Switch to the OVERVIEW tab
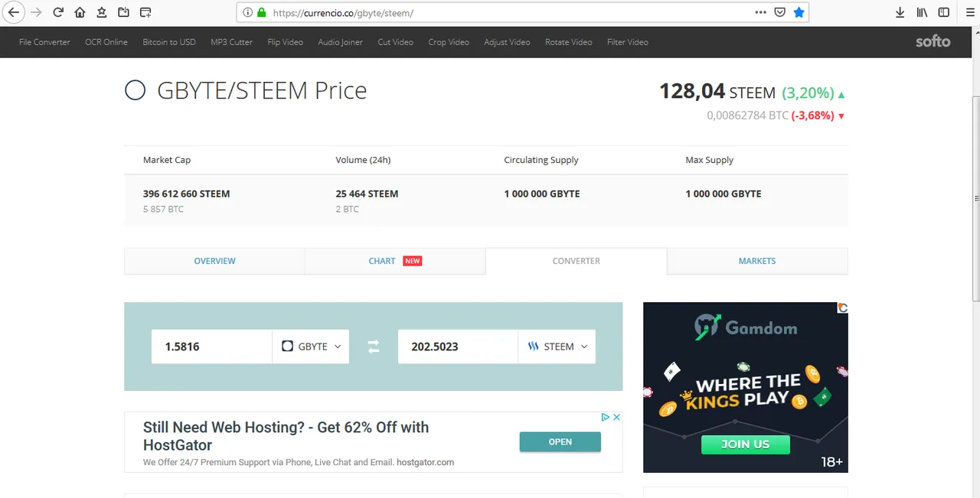Viewport: 980px width, 498px height. [x=214, y=261]
